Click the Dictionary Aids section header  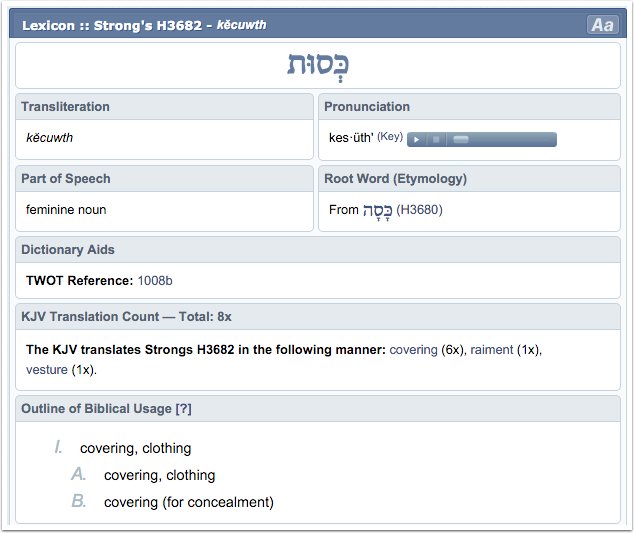pyautogui.click(x=68, y=250)
